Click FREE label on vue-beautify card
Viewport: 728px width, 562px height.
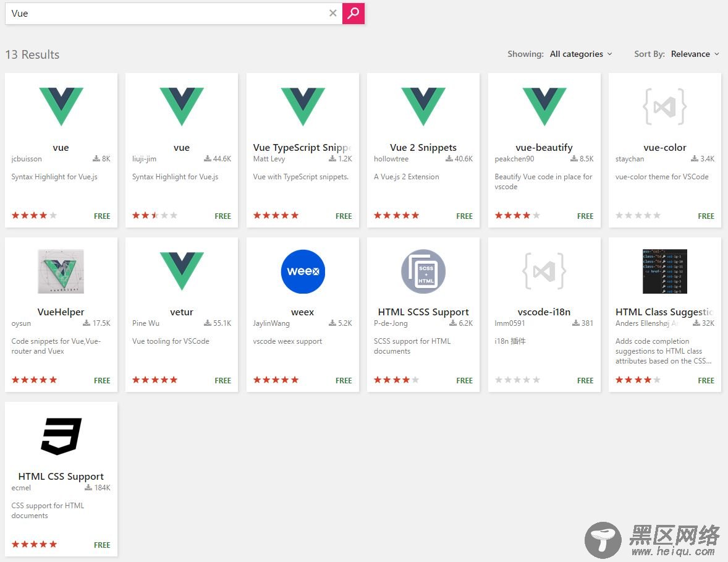pyautogui.click(x=585, y=216)
